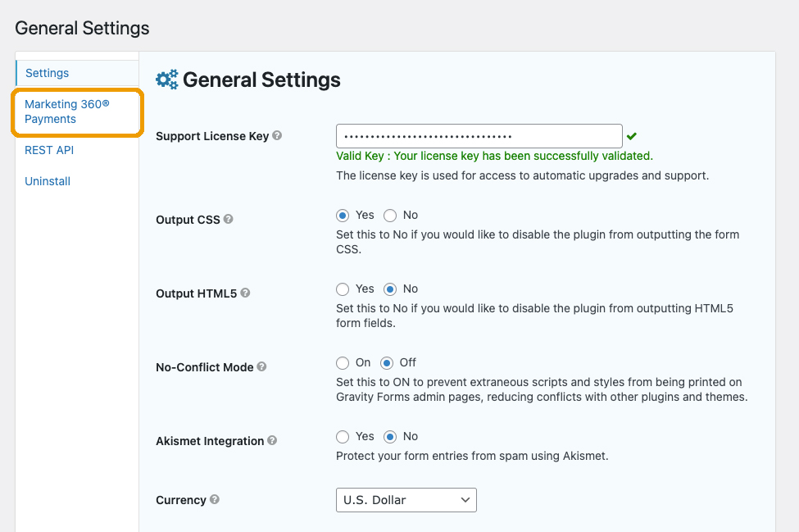
Task: Click the green license valid checkmark
Action: [632, 136]
